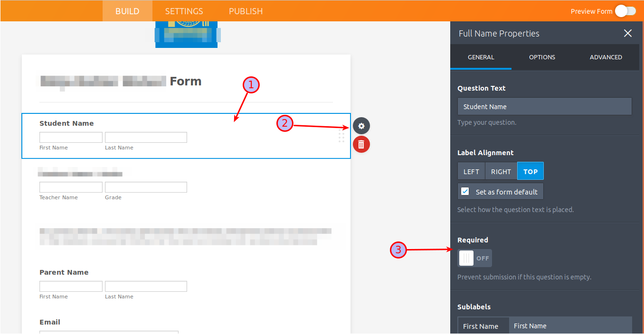Screen dimensions: 644x334
Task: Select the GENERAL properties tab
Action: click(481, 57)
